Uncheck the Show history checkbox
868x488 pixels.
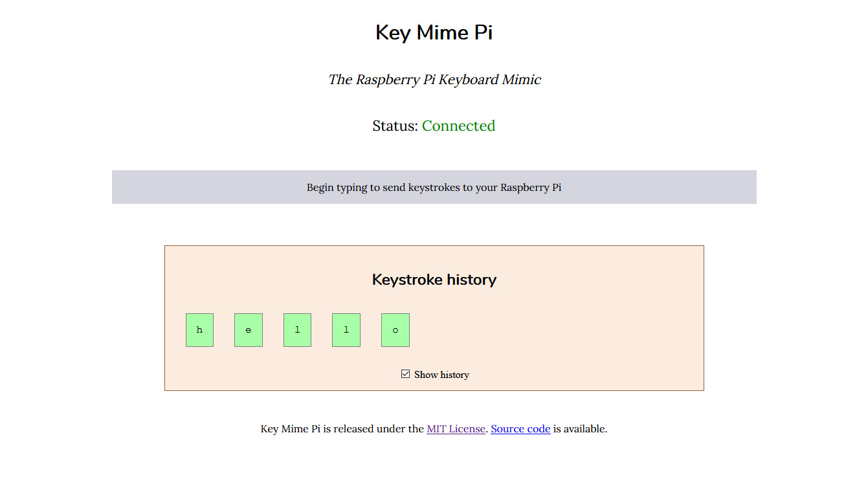click(x=405, y=374)
